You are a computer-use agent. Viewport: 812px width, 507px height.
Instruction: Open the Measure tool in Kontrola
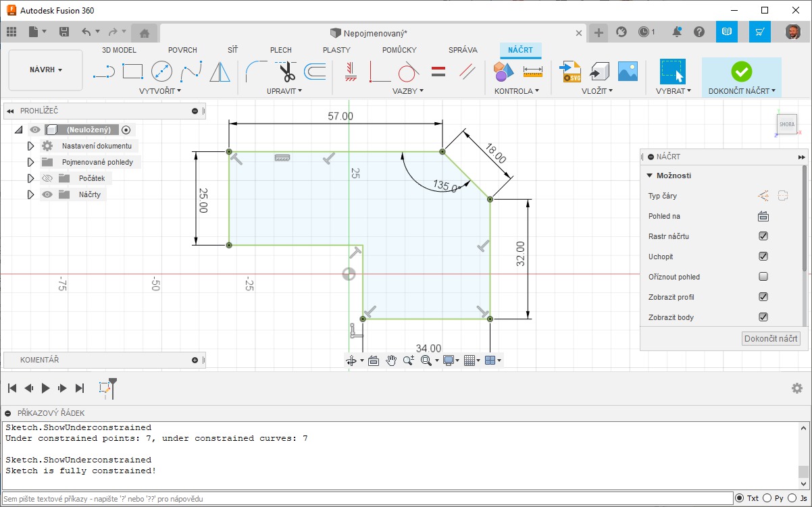click(533, 71)
